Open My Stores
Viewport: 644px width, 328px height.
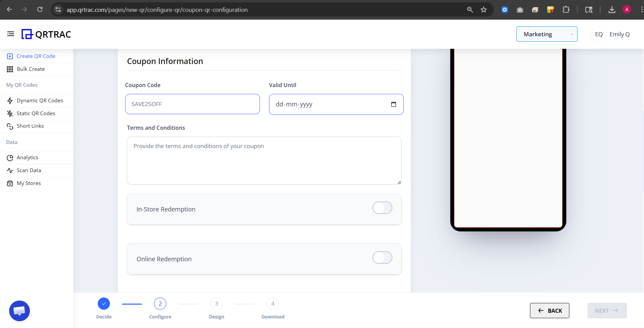click(29, 183)
